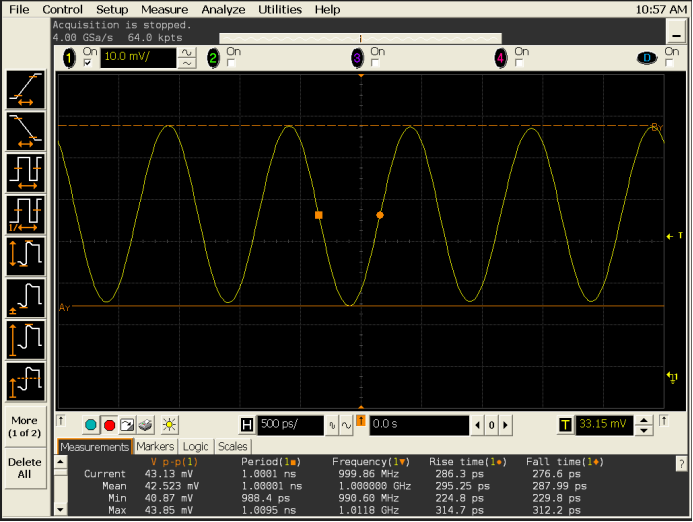Enable digital channels On checkbox
Viewport: 693px width, 522px height.
pyautogui.click(x=670, y=63)
